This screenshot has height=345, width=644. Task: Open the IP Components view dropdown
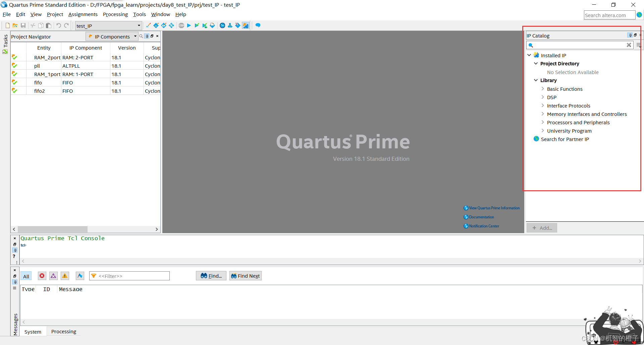coord(112,37)
